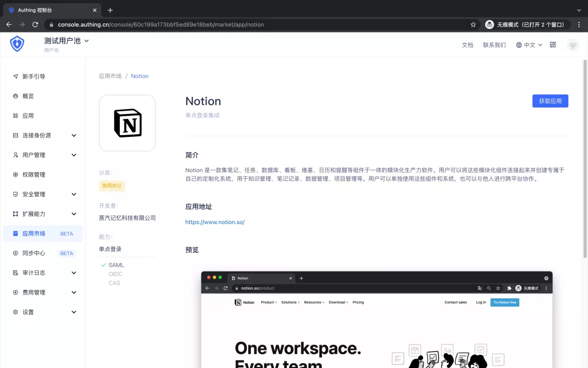Click the 单点登录 capability text

pyautogui.click(x=110, y=249)
